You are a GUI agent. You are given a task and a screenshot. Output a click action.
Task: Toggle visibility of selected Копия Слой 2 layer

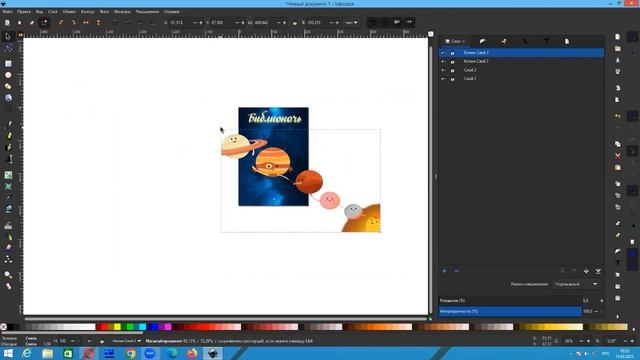(x=443, y=53)
